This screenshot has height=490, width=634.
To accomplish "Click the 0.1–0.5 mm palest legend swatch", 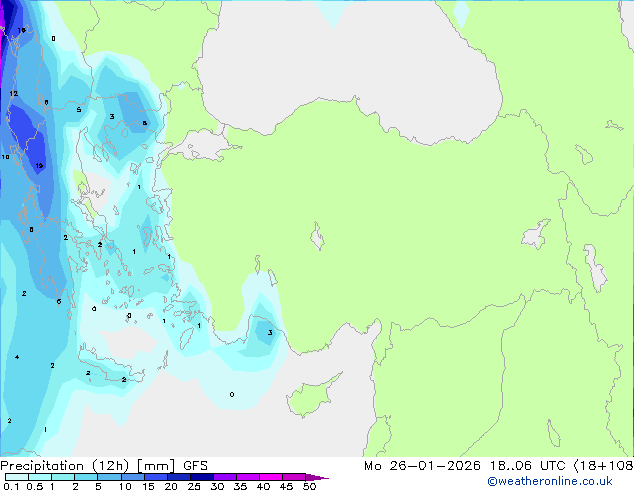I will pyautogui.click(x=17, y=477).
